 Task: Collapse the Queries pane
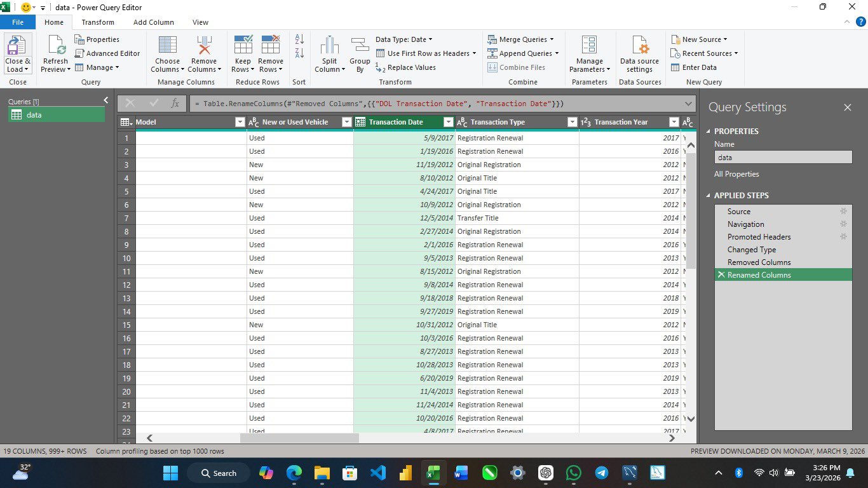105,100
